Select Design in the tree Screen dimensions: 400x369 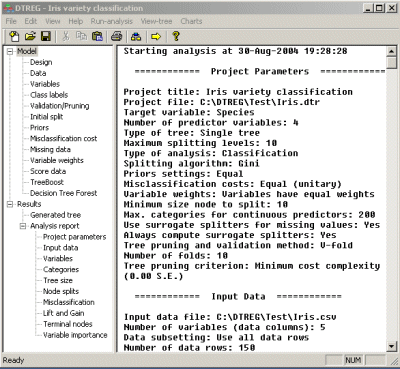tap(41, 62)
